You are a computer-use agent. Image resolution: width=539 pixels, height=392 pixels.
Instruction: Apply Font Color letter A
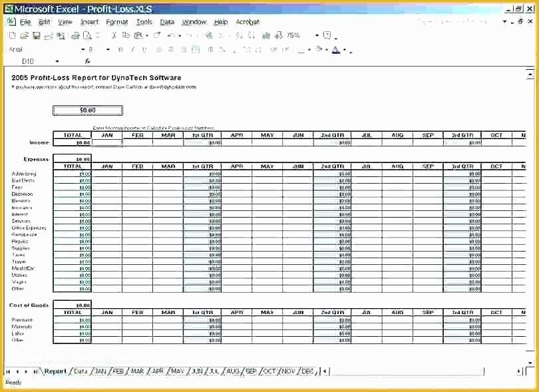337,50
